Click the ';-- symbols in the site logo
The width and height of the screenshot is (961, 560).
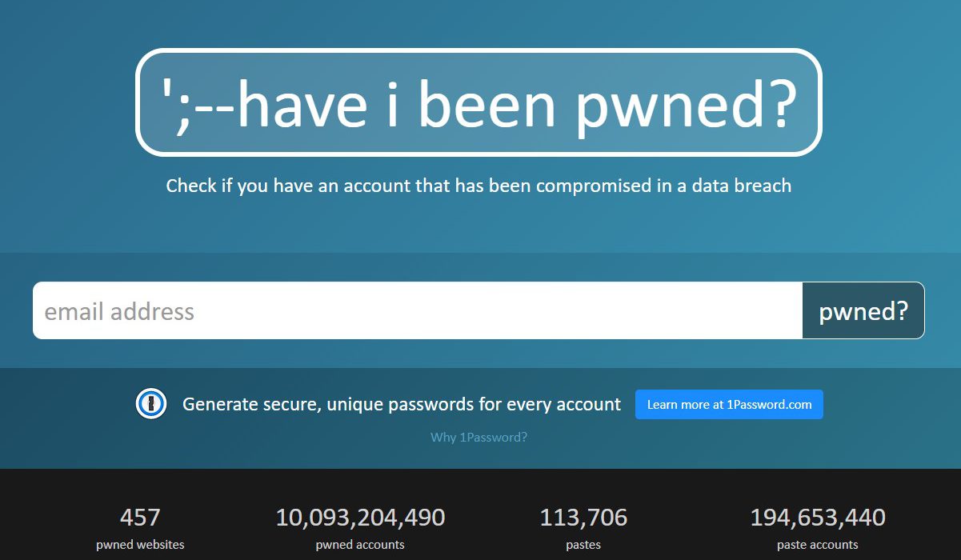196,104
